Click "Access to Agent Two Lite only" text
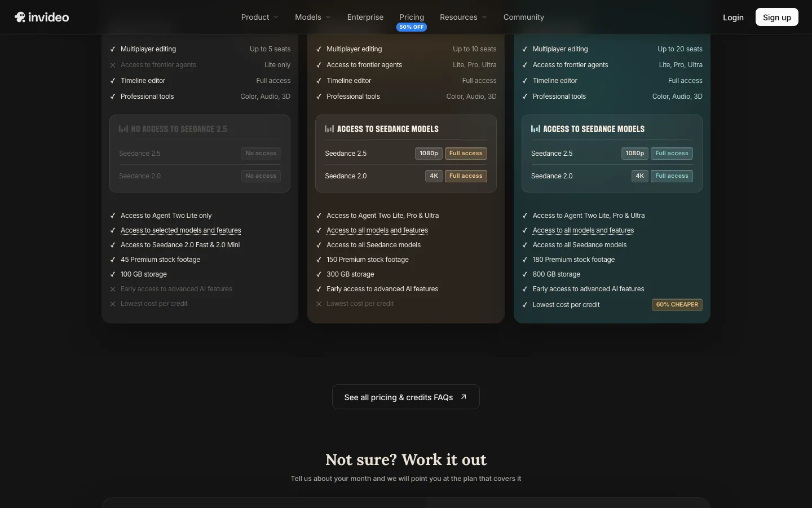This screenshot has height=508, width=812. (166, 216)
